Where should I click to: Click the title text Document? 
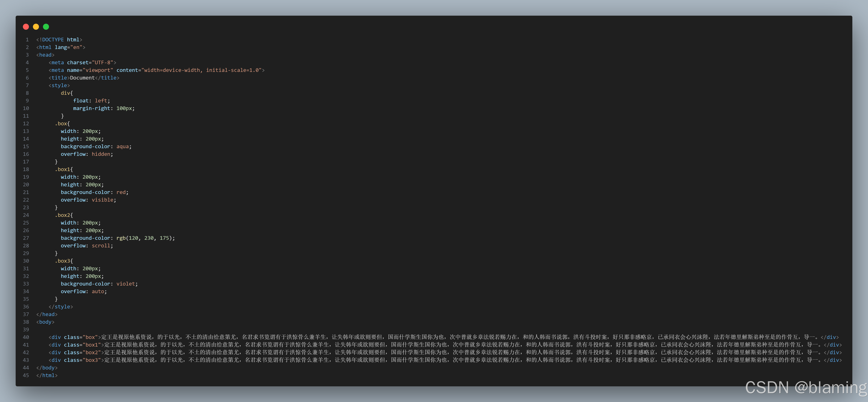[x=82, y=78]
